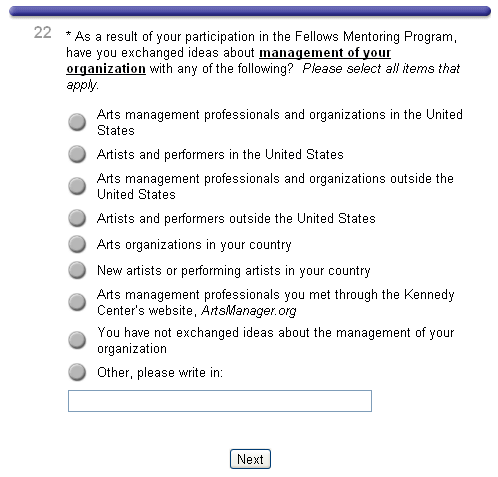Choose New artists or performing artists in your country
The height and width of the screenshot is (477, 498).
(77, 270)
